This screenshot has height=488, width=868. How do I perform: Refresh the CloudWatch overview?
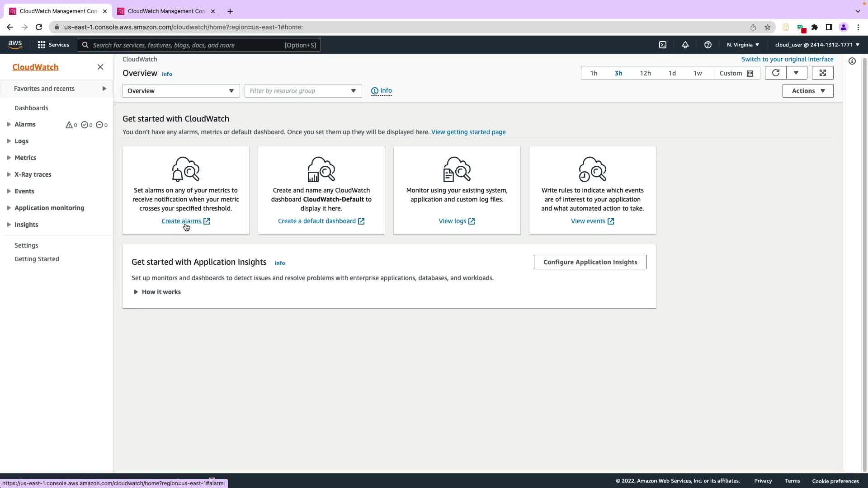(x=776, y=73)
